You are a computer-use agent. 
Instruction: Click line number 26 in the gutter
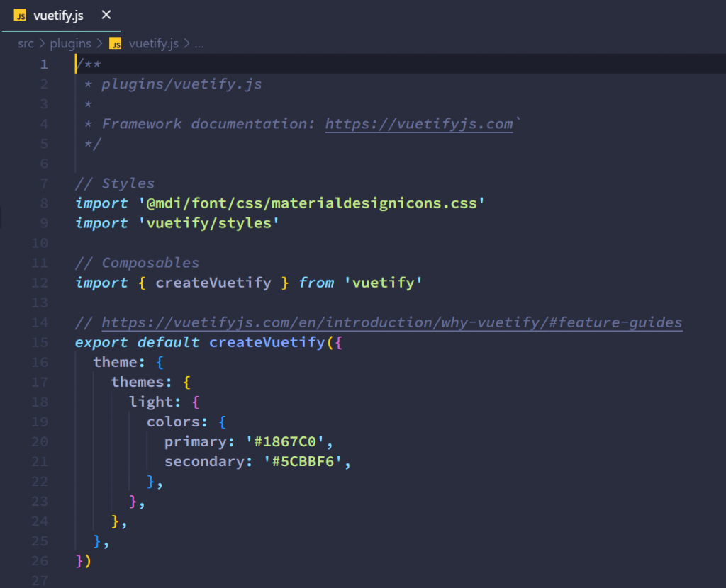(40, 560)
